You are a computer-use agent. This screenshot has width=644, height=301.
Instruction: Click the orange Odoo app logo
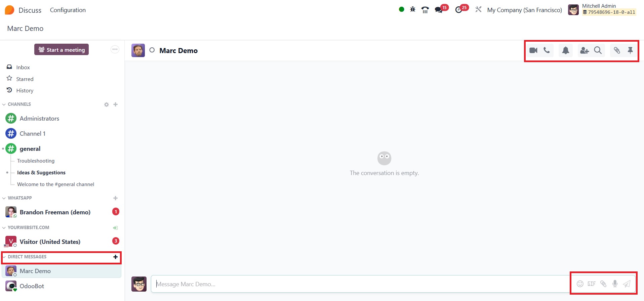point(10,10)
